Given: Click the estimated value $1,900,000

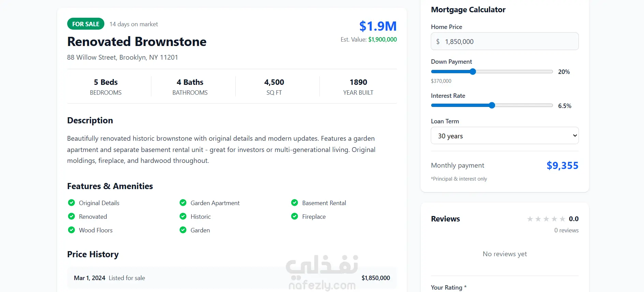Looking at the screenshot, I should (382, 40).
